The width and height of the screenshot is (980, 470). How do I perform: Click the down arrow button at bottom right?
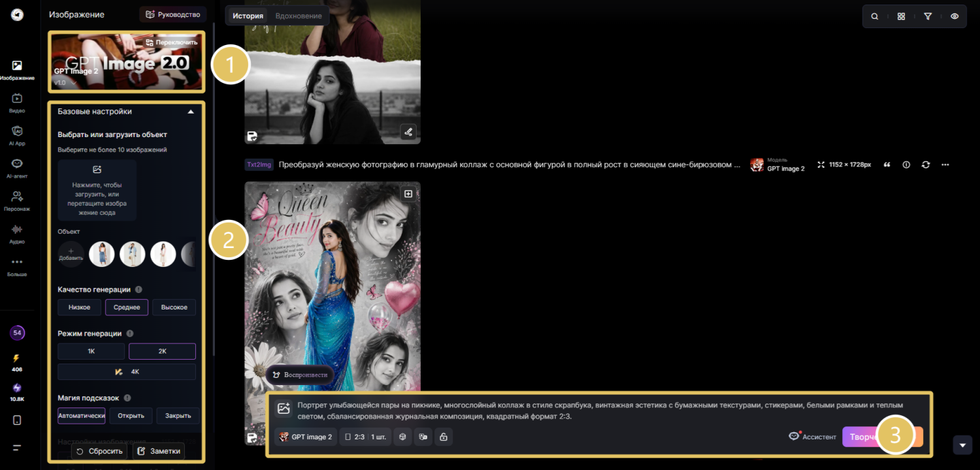[962, 445]
